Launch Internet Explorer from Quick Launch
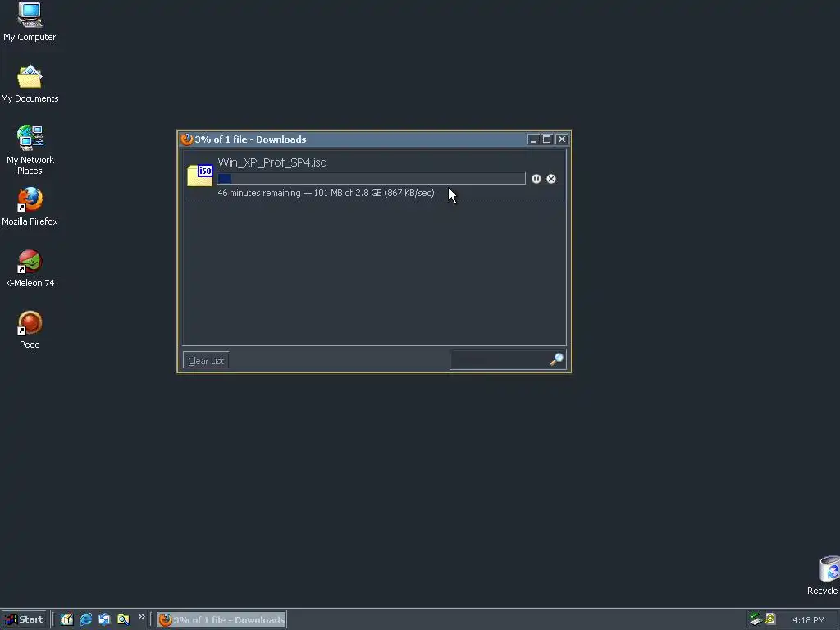The height and width of the screenshot is (630, 840). 85,619
